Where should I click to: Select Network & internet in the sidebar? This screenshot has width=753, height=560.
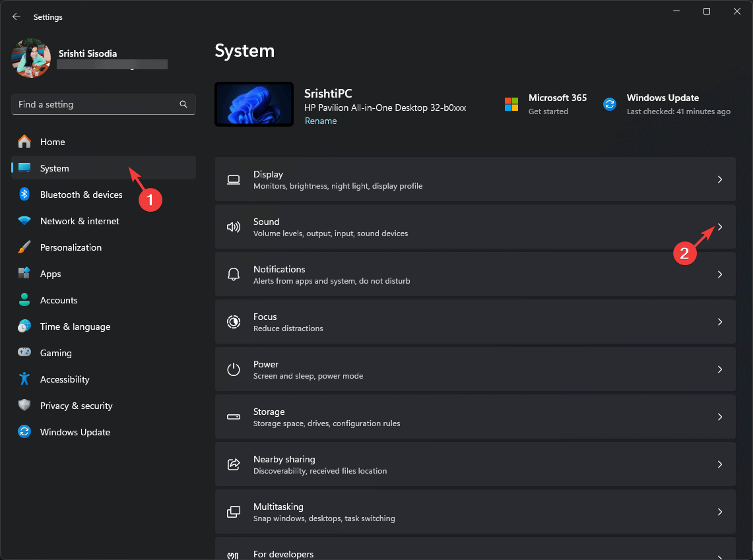pyautogui.click(x=79, y=221)
